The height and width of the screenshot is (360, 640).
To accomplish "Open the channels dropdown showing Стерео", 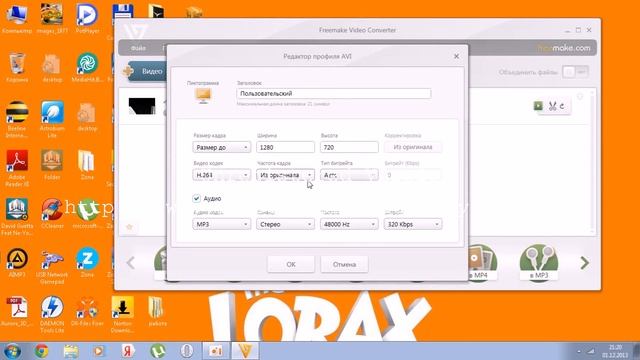I will pyautogui.click(x=285, y=224).
